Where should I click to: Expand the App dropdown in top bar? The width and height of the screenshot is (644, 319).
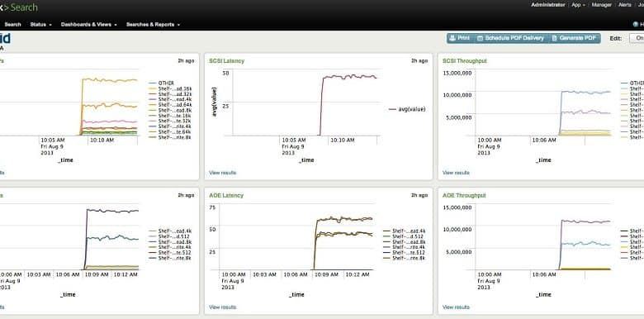[x=579, y=5]
